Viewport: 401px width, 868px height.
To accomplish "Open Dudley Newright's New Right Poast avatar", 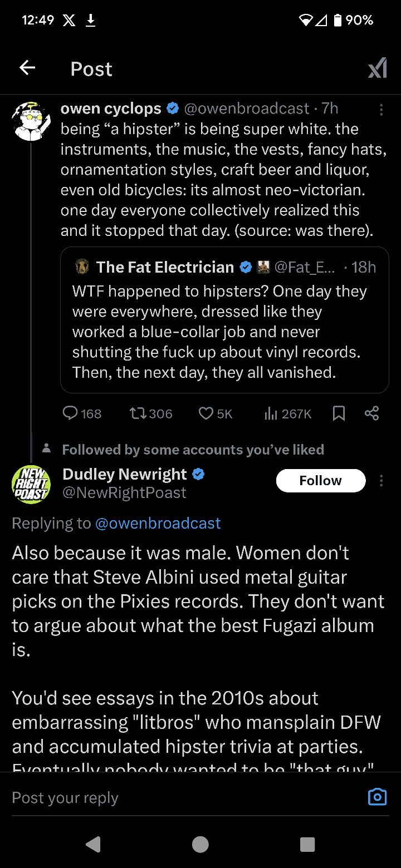I will [x=31, y=484].
